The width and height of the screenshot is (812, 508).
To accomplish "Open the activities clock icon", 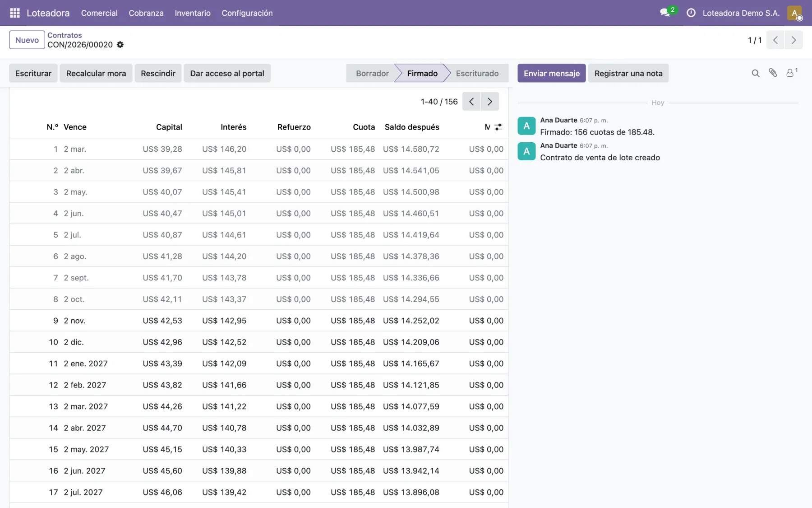I will pyautogui.click(x=691, y=13).
